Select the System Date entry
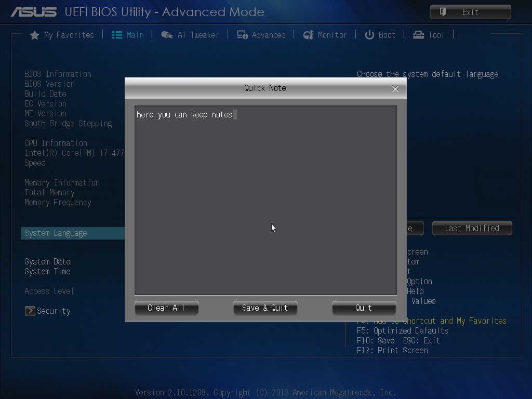 click(x=47, y=262)
